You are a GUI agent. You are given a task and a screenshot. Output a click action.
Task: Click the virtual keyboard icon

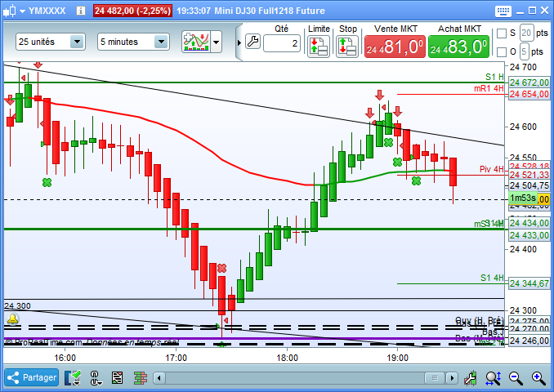click(503, 11)
